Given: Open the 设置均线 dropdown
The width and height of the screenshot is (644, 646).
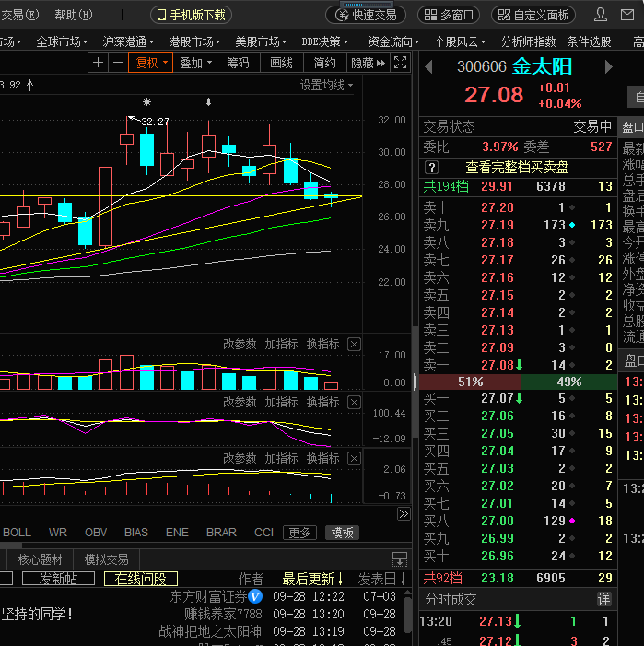Looking at the screenshot, I should tap(326, 86).
